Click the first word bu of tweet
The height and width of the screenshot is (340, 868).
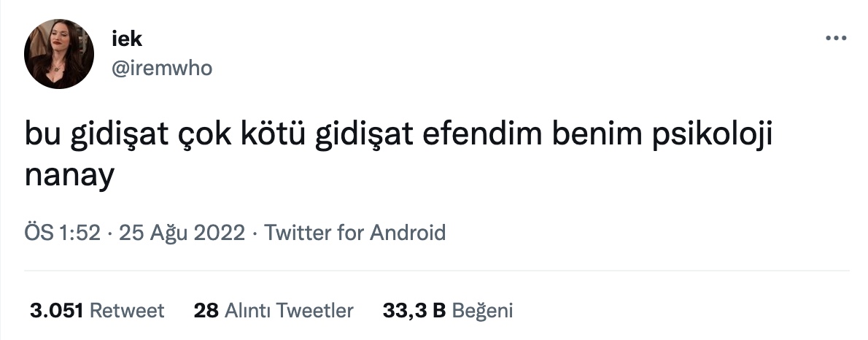pyautogui.click(x=43, y=136)
